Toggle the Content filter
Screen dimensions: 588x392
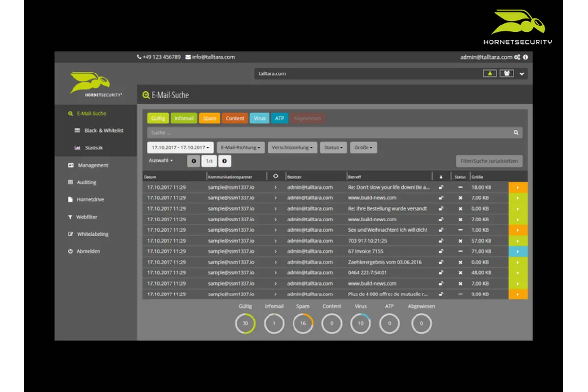pos(235,118)
